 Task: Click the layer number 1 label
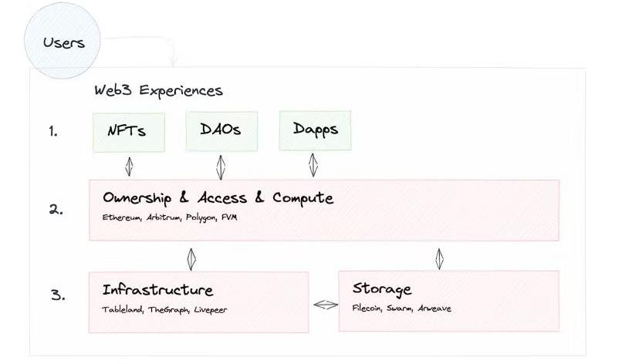tap(53, 131)
